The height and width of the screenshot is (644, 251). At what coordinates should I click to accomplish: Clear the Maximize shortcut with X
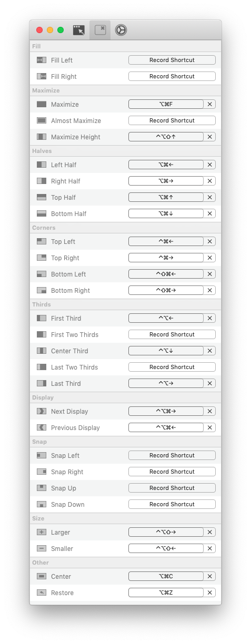[210, 104]
